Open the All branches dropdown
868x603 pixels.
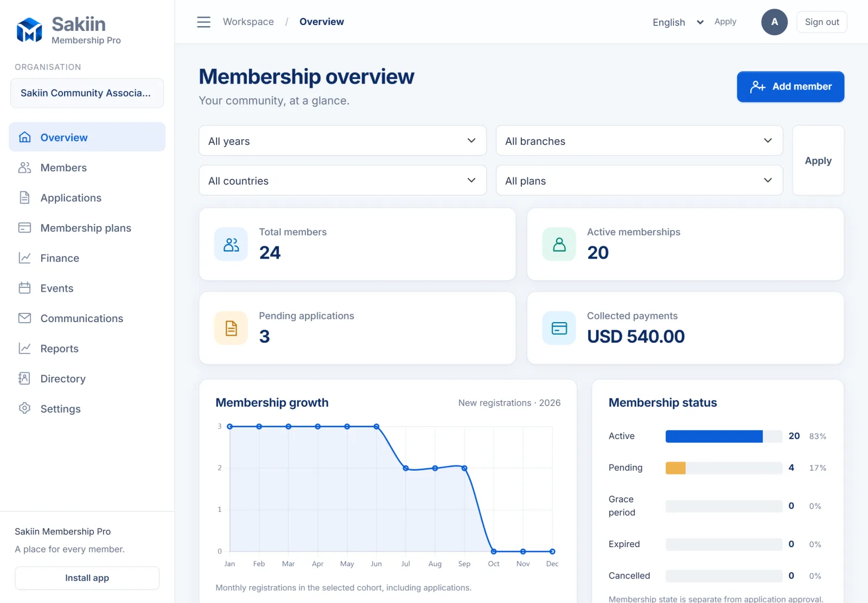(x=639, y=141)
